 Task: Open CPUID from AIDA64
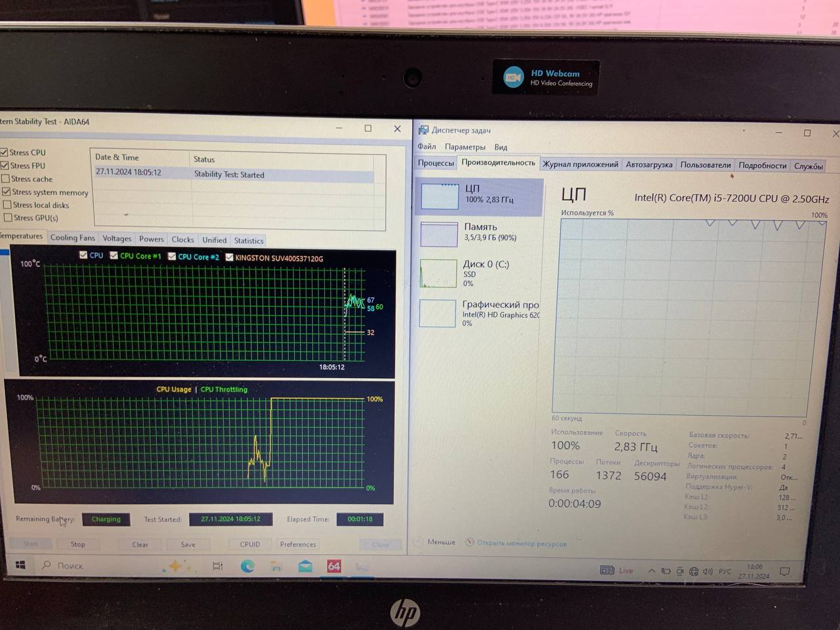[250, 544]
